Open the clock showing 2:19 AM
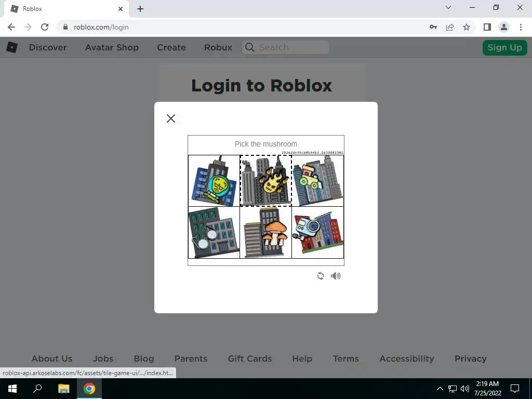 tap(487, 389)
